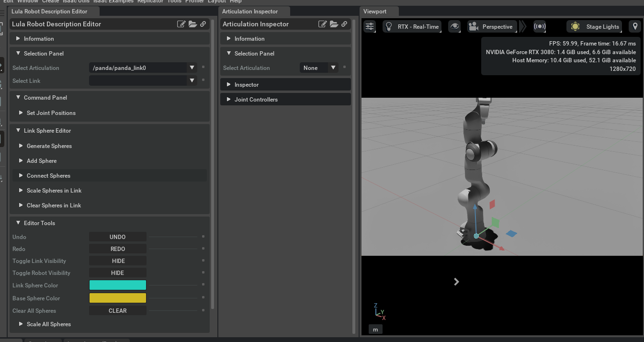
Task: Click CLEAR to clear all spheres
Action: [118, 311]
